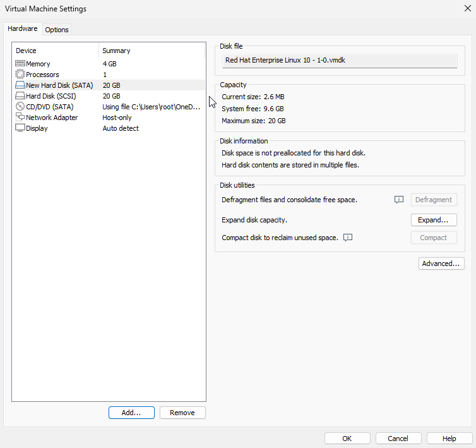476x448 pixels.
Task: Click the Memory device icon
Action: click(x=20, y=64)
